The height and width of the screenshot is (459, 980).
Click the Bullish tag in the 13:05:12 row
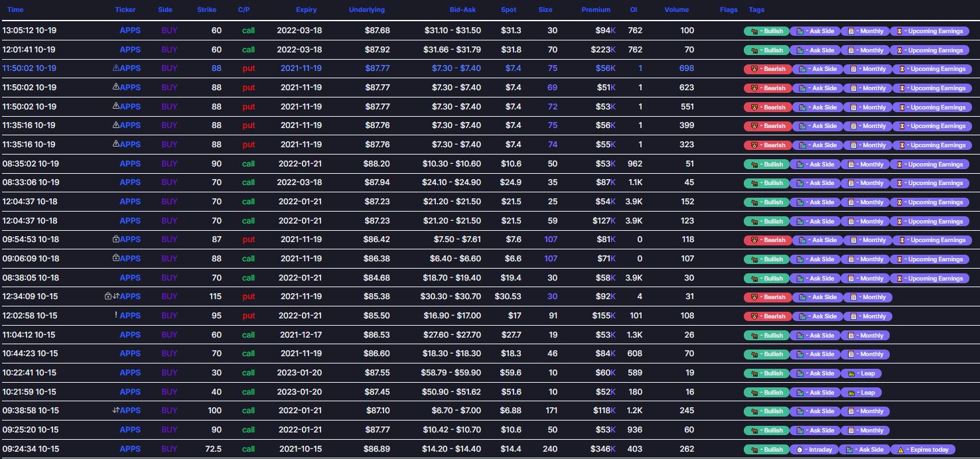[766, 31]
